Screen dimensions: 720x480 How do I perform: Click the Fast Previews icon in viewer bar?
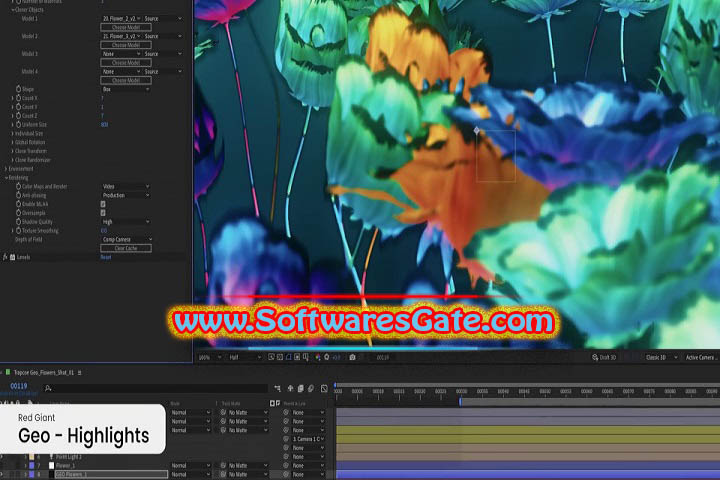coord(271,357)
